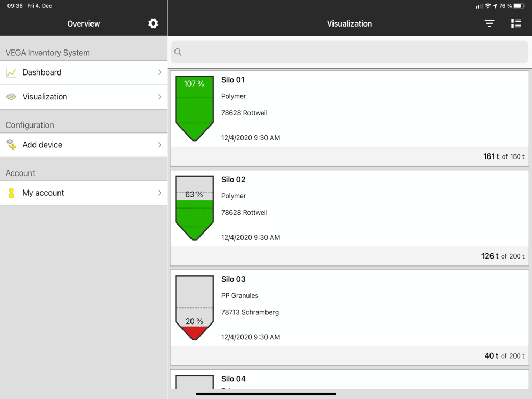
Task: Open Silo 03 PP Granules entry
Action: (350, 318)
